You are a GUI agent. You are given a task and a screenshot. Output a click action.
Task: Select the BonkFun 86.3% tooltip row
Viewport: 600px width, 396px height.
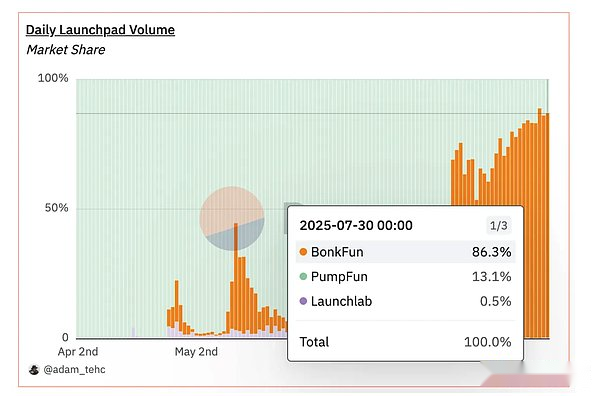(x=405, y=252)
